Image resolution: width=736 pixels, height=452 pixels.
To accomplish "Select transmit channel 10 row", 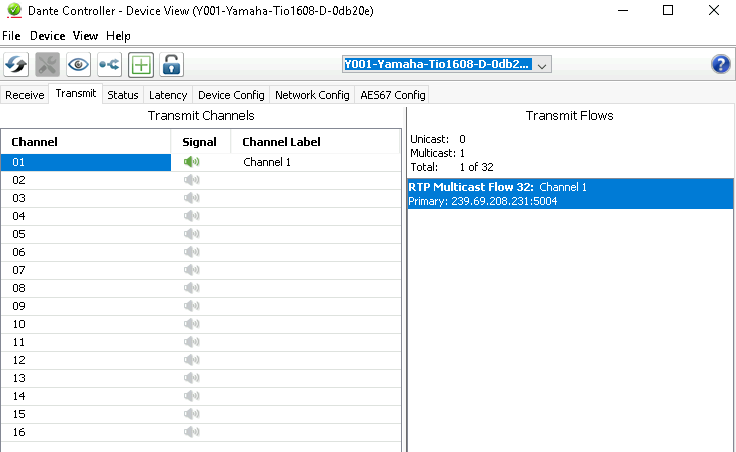I will coord(201,324).
